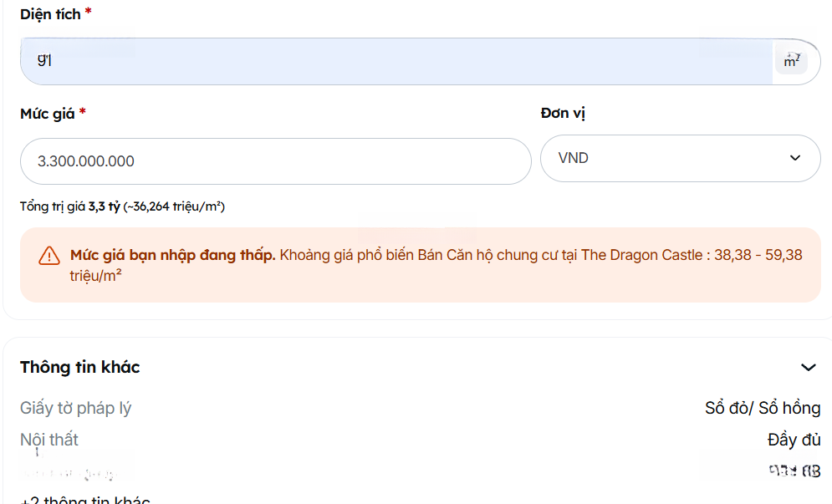The image size is (832, 504).
Task: Click the bold 3,3 tỷ total value
Action: click(x=105, y=206)
